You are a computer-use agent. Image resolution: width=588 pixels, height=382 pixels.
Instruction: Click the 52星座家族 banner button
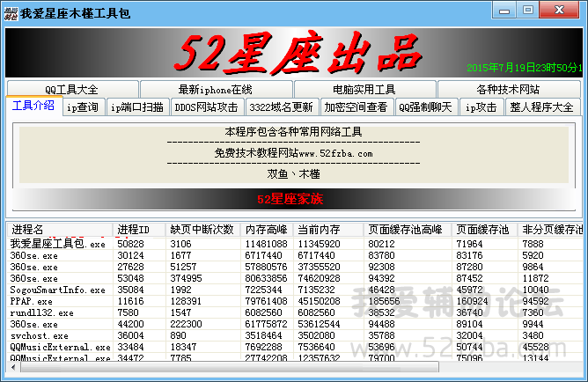click(294, 199)
